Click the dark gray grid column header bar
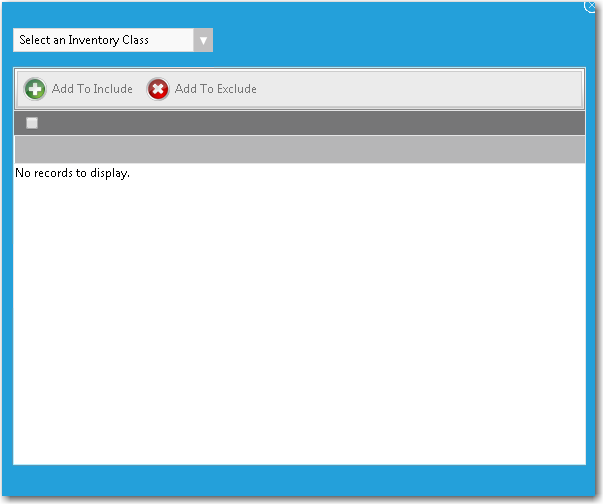 point(300,123)
